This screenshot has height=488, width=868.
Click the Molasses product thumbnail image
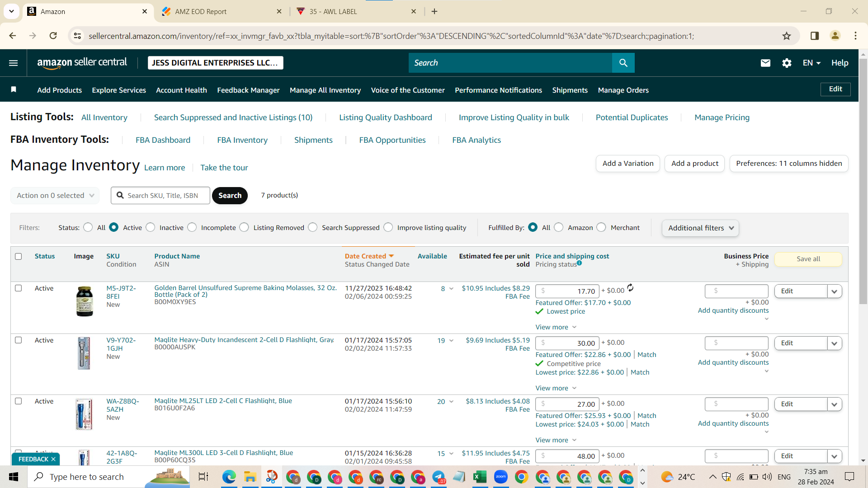tap(84, 301)
